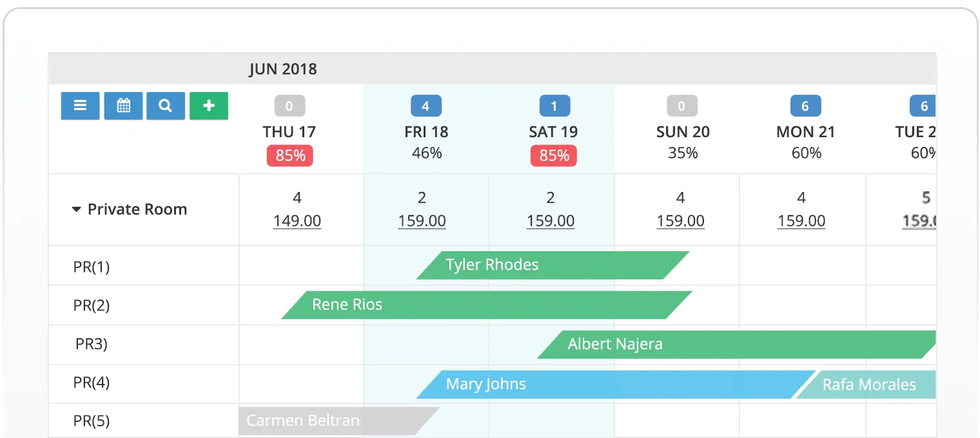
Task: Click the badge showing 1 above SAT 19
Action: [x=554, y=106]
